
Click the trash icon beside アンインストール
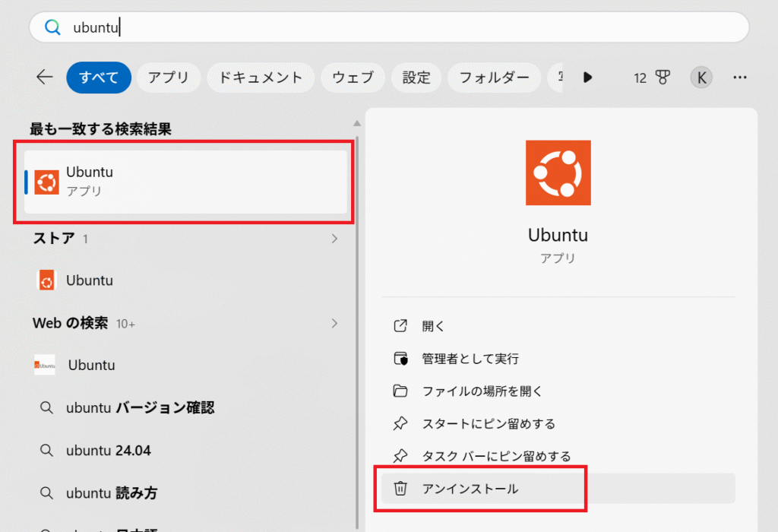point(401,489)
